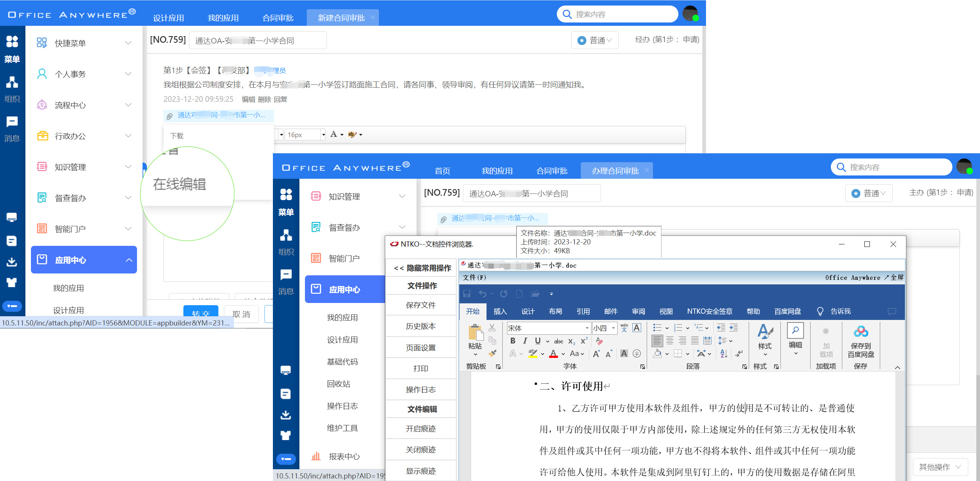The image size is (980, 481).
Task: Click the 组织 icon in back window sidebar
Action: pyautogui.click(x=12, y=81)
